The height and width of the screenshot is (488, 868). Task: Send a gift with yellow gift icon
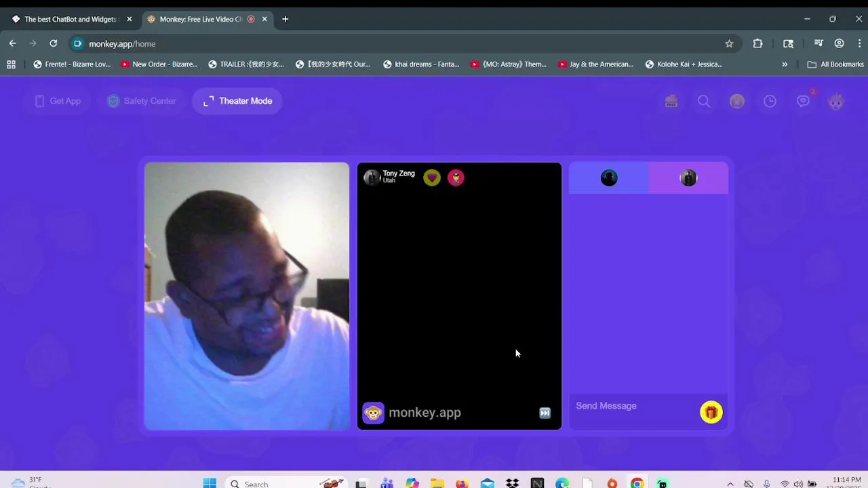[x=711, y=412]
